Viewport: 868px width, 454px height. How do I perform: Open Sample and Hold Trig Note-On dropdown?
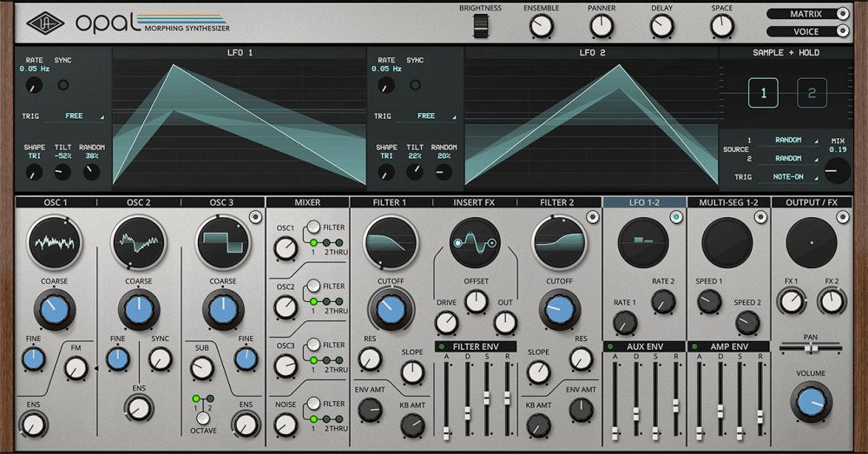[x=788, y=176]
